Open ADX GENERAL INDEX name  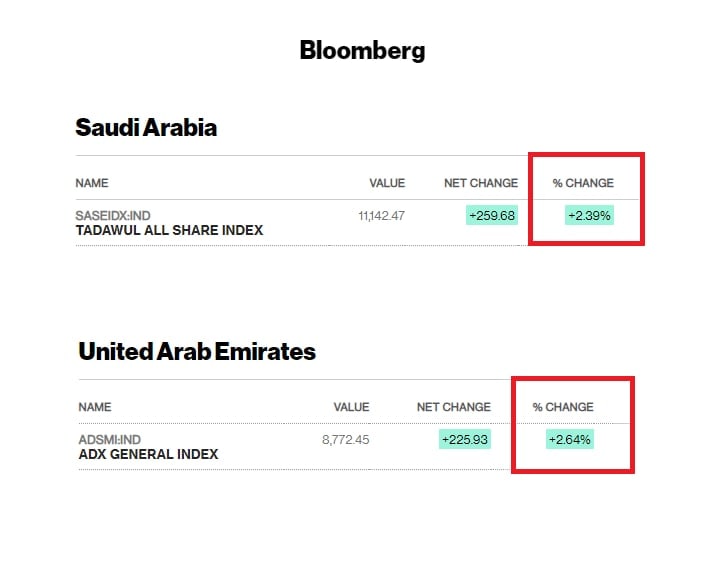click(148, 454)
